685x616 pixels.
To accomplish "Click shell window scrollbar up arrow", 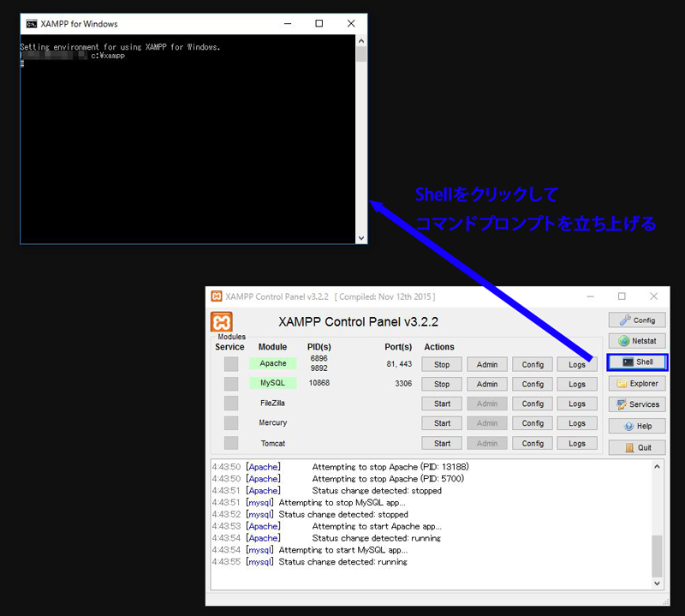I will pyautogui.click(x=361, y=40).
